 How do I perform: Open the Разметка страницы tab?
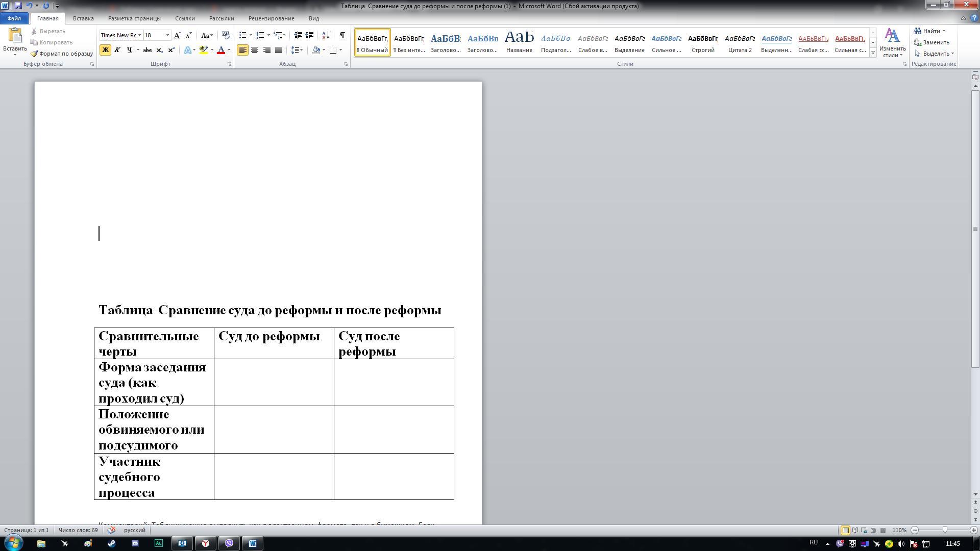(134, 18)
